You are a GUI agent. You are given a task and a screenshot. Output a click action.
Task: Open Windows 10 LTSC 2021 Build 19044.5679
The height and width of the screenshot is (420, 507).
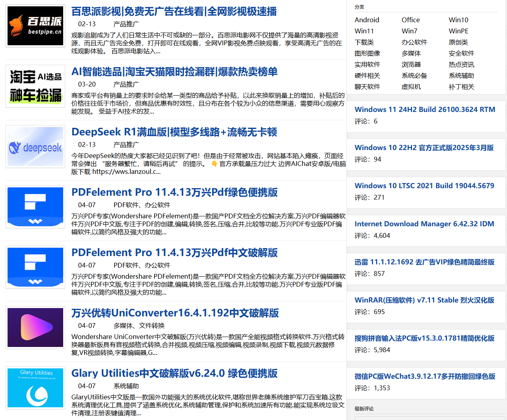424,186
